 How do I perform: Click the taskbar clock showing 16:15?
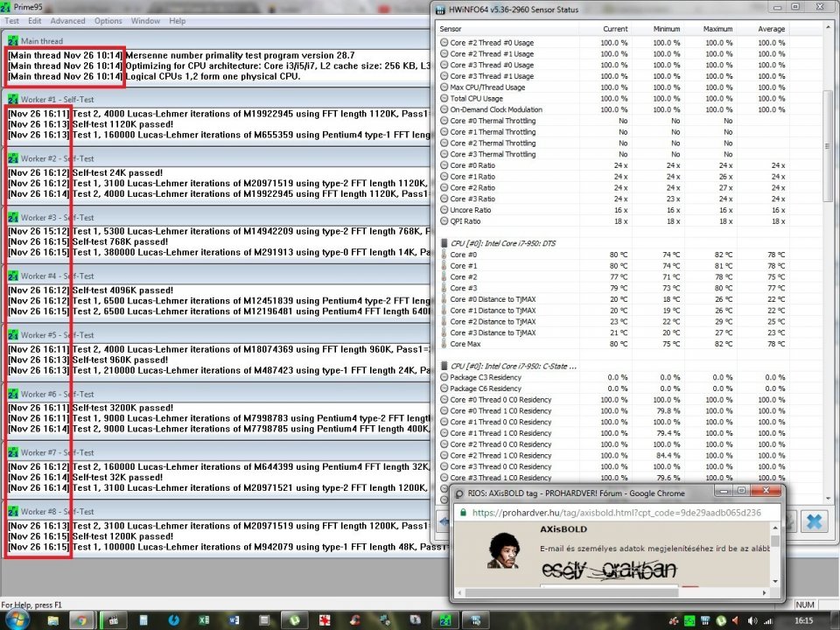[803, 621]
